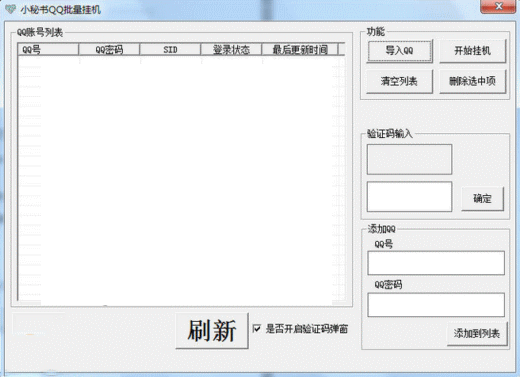Confirm captcha with 确定 button
Viewport: 520px width, 377px height.
482,199
